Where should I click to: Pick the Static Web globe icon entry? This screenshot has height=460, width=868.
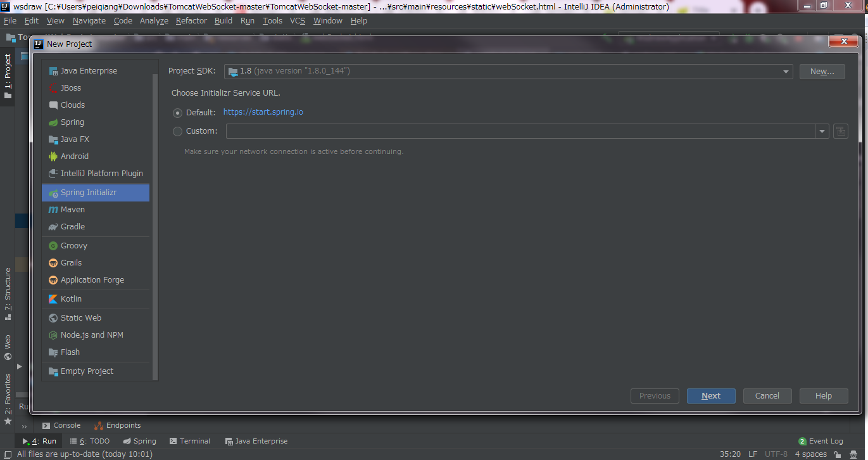(x=53, y=318)
